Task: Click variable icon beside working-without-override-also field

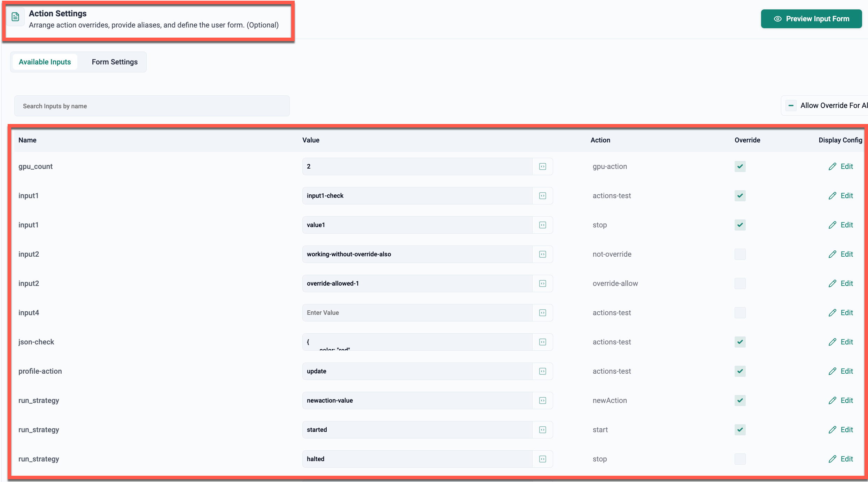Action: (x=542, y=254)
